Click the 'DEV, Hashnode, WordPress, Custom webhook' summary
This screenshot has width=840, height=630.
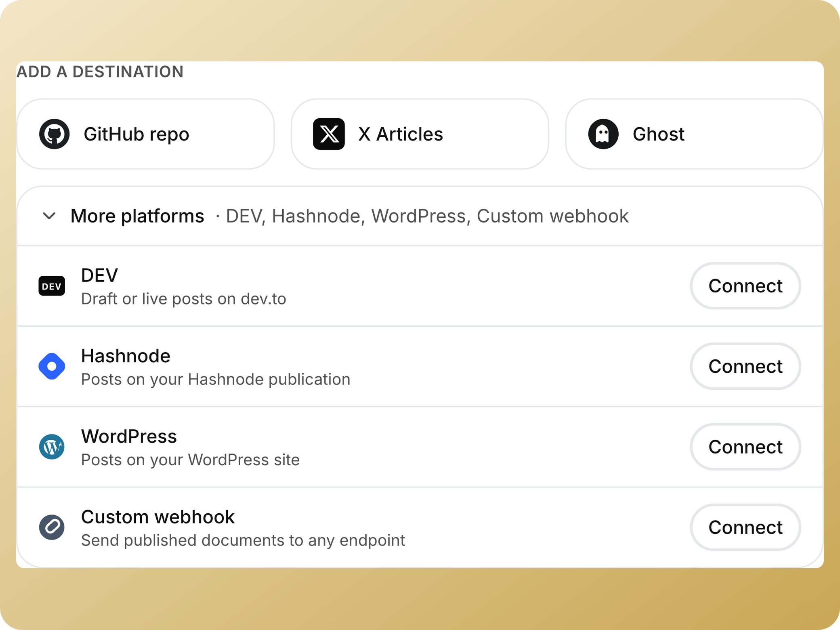[427, 216]
